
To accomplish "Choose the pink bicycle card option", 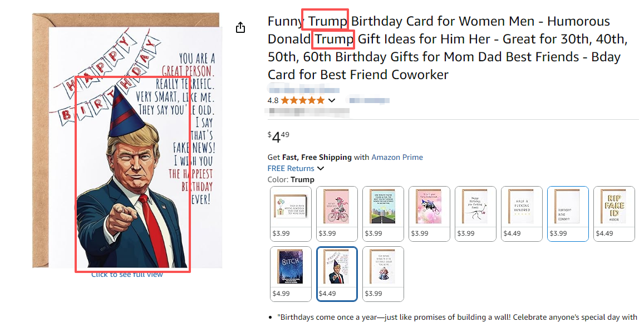I will 337,213.
